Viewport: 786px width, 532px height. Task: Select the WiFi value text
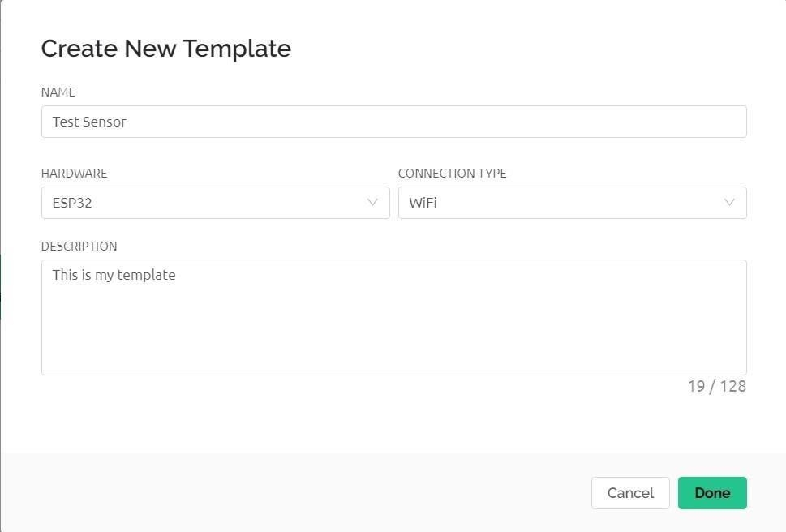pos(423,203)
